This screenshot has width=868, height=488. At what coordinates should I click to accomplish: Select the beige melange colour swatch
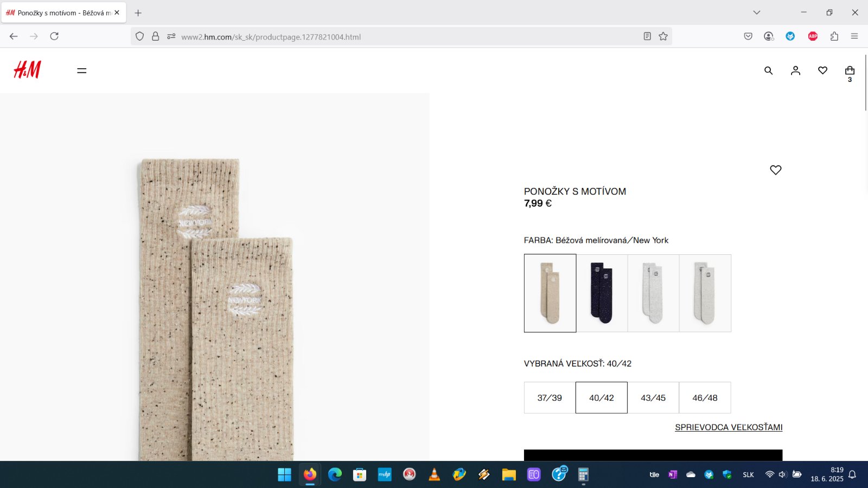550,293
